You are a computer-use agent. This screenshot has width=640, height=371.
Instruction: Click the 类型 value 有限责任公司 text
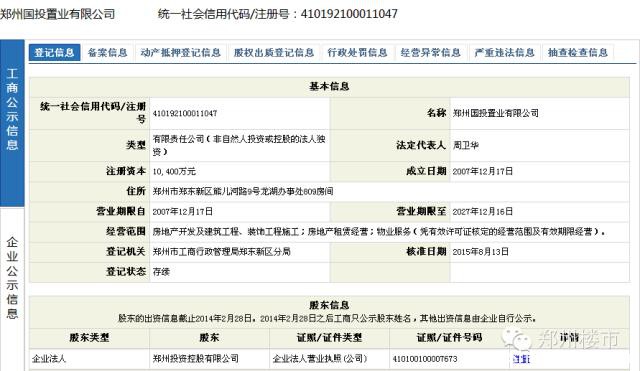[x=239, y=145]
